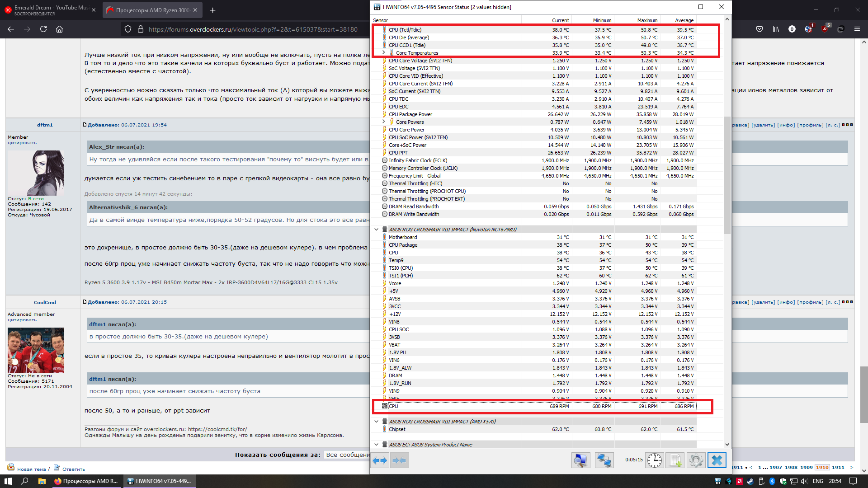Click the blue X close sensors button

(x=717, y=460)
